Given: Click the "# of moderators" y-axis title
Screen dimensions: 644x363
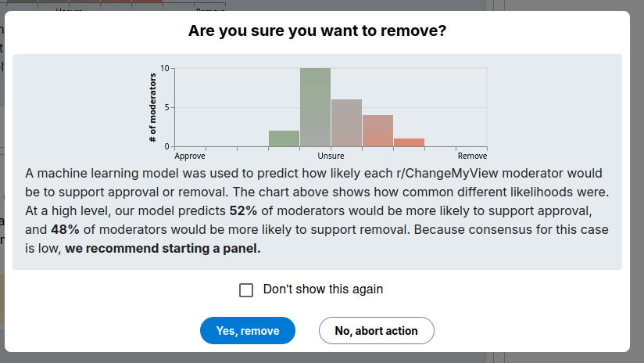Looking at the screenshot, I should (x=152, y=108).
